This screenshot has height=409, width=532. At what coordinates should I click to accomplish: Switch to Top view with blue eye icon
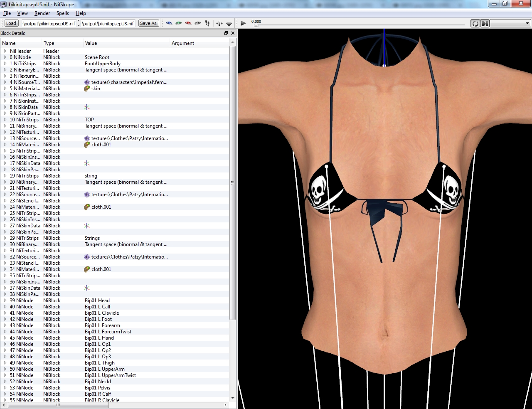pos(169,23)
